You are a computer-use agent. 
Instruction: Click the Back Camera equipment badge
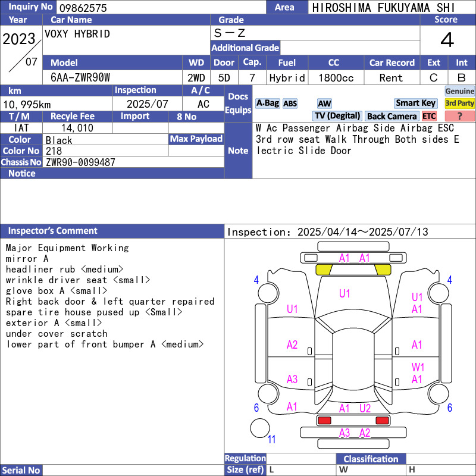(x=392, y=116)
